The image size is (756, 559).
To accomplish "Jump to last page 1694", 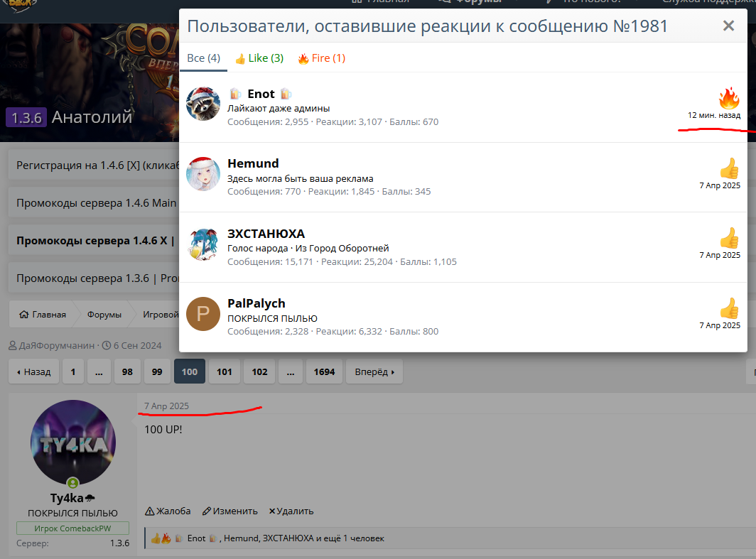I will [x=324, y=371].
